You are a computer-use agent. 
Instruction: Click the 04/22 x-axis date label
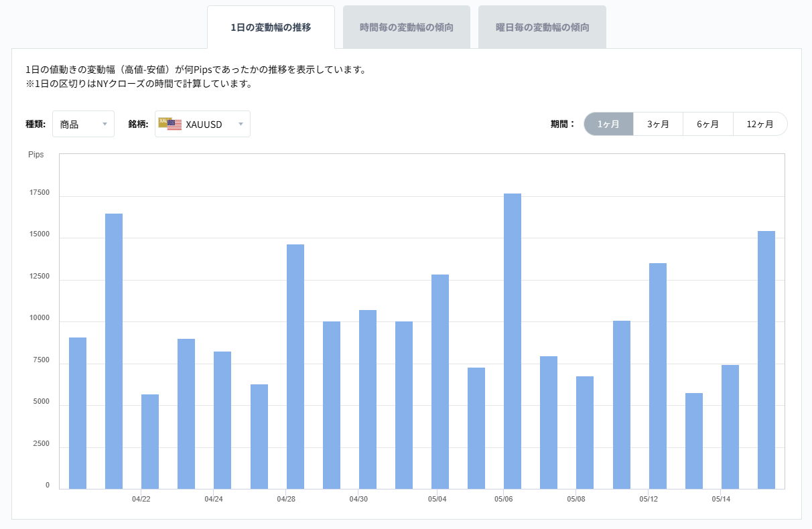[x=141, y=499]
